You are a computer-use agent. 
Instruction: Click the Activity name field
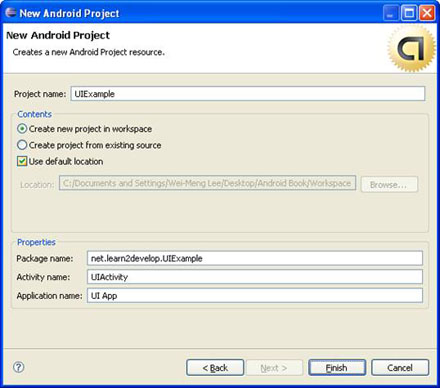coord(255,277)
